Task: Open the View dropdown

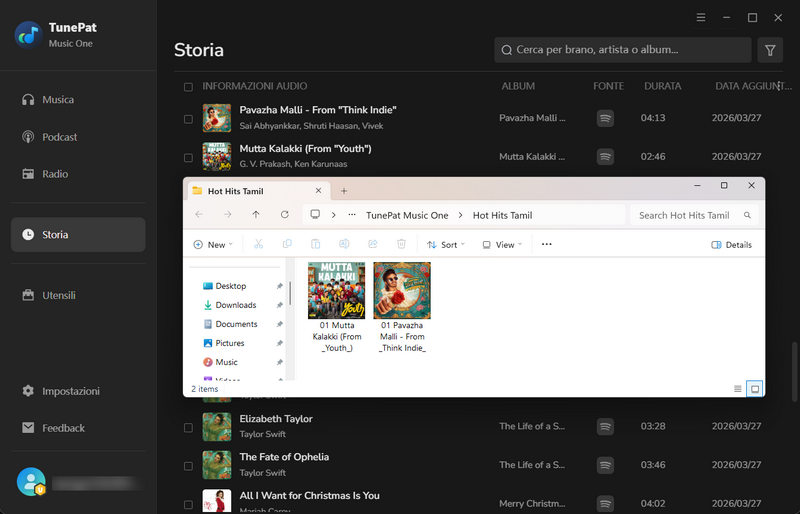Action: click(502, 244)
